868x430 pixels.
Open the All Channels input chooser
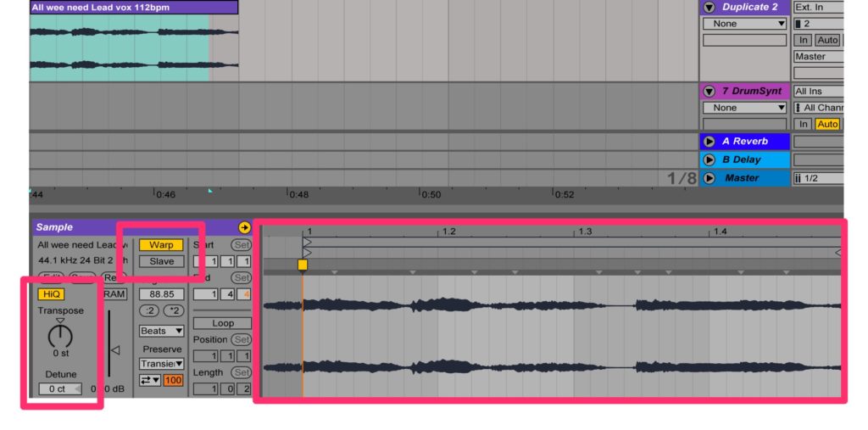(x=819, y=108)
